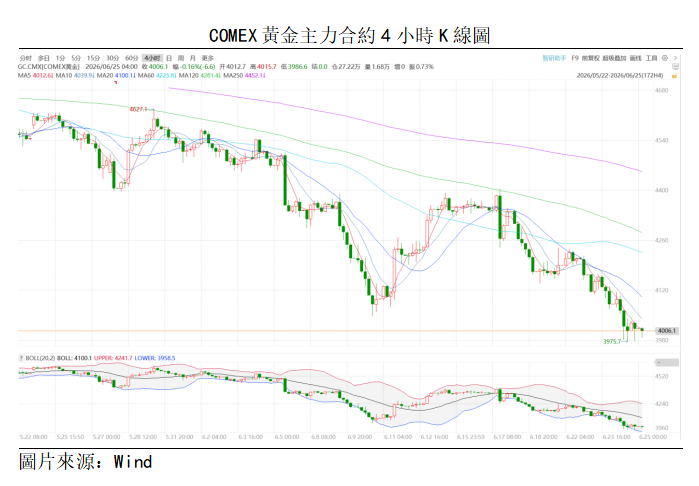
Task: Click the 6.17 08:00 time axis label
Action: [x=507, y=437]
